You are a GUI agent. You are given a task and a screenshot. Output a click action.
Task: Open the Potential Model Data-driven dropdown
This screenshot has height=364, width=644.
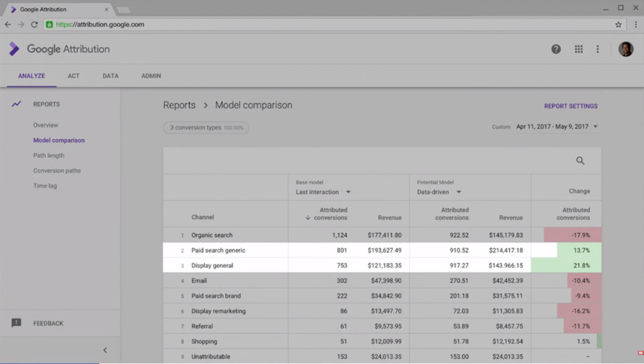[x=439, y=192]
